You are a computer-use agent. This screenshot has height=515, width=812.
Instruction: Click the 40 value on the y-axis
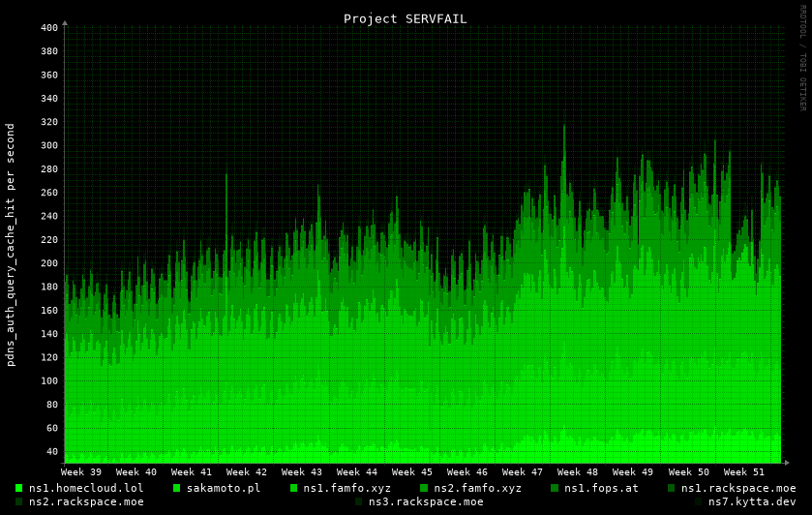click(52, 451)
